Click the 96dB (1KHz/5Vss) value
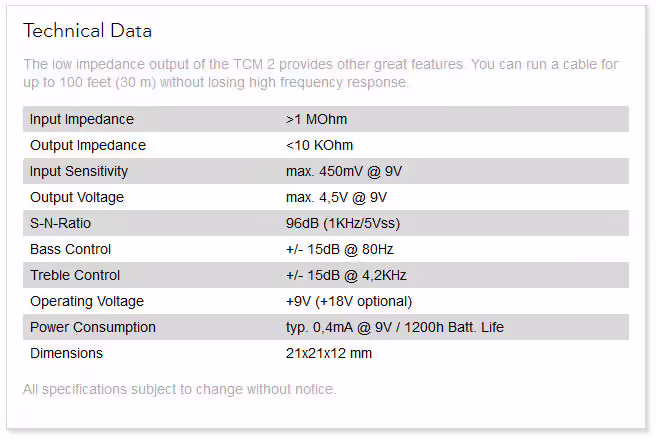The image size is (656, 440). pos(343,223)
